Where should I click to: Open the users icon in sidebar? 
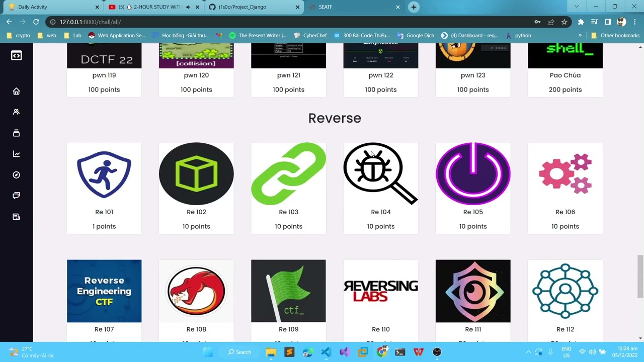point(16,112)
